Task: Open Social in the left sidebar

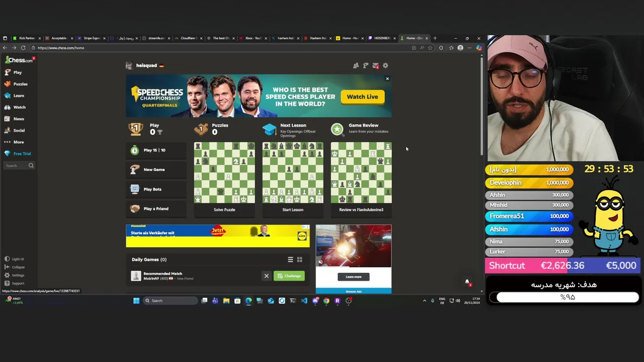Action: (15, 130)
